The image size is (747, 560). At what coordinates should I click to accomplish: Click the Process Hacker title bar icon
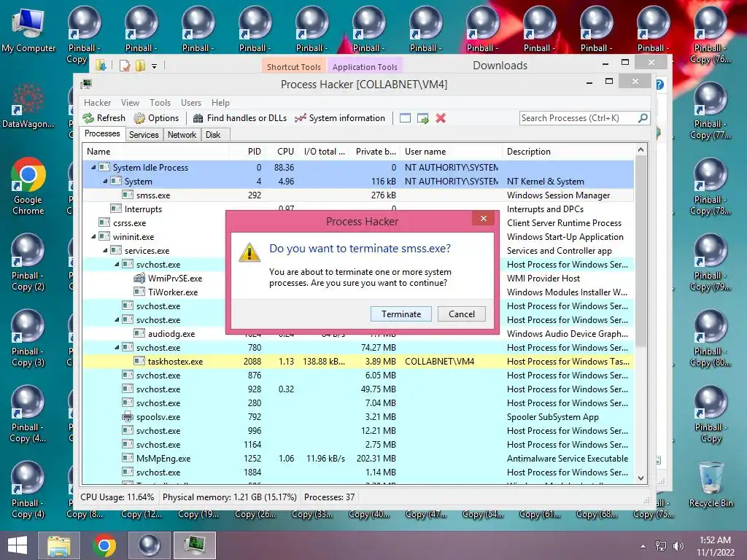pyautogui.click(x=86, y=85)
